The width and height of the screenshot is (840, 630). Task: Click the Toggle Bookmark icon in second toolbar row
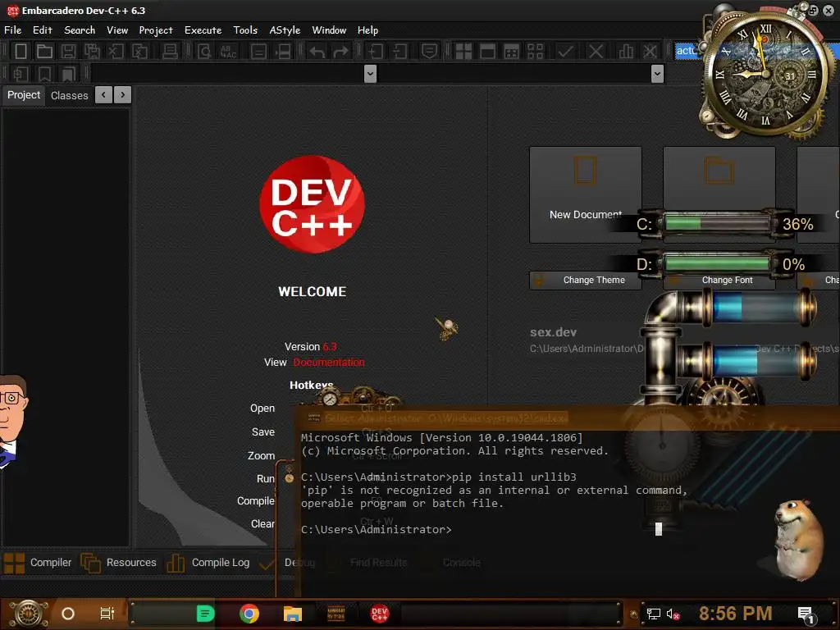[x=44, y=74]
